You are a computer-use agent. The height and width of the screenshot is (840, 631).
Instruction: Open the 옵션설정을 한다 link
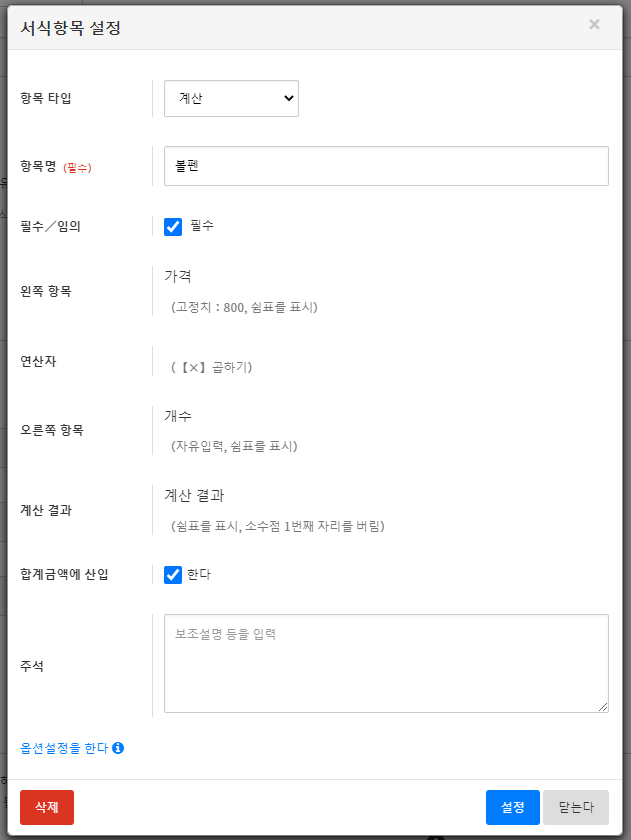(x=64, y=748)
